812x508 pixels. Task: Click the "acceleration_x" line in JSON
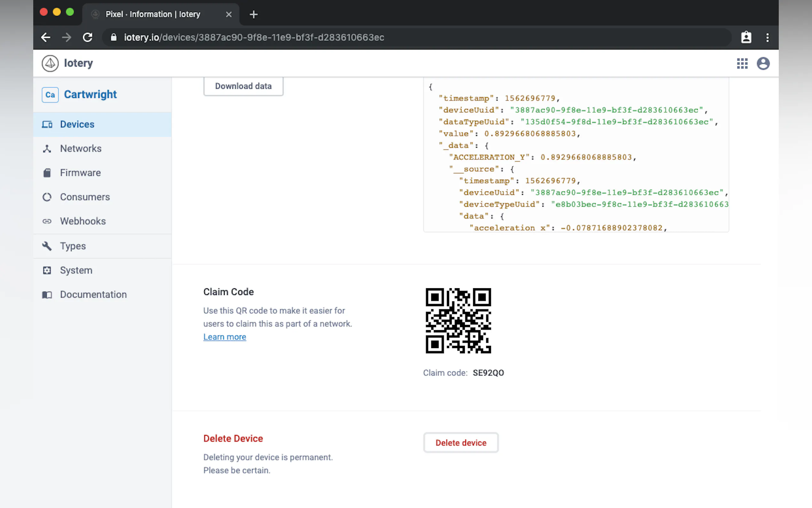point(568,228)
